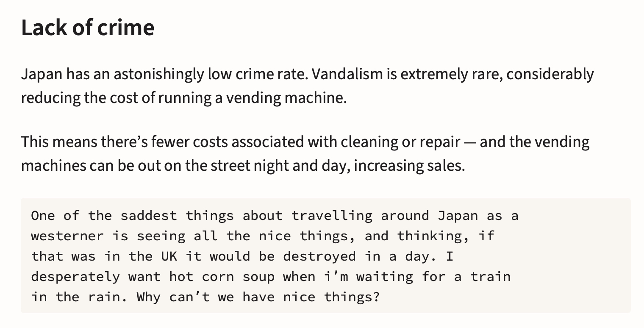Click "One of the saddest" in the quote block
Screen dimensions: 644x328
(104, 216)
